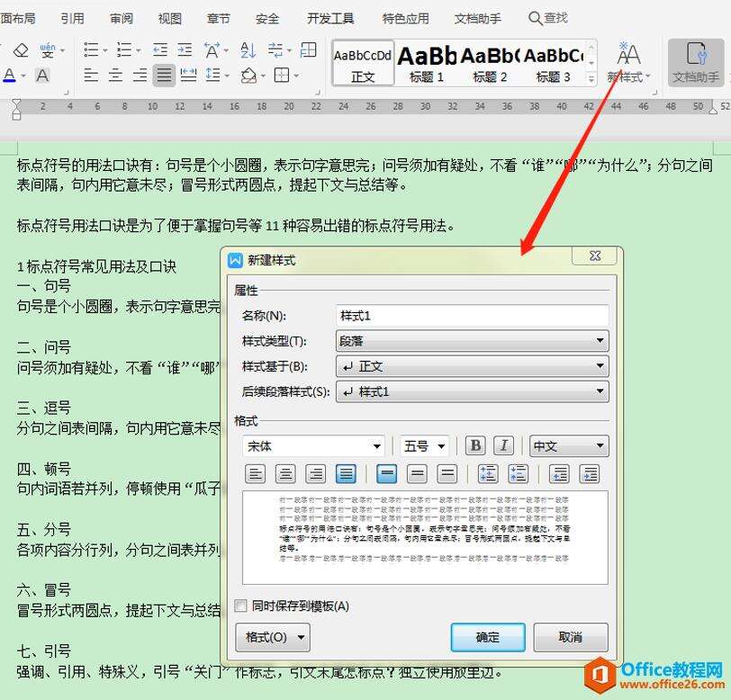Image resolution: width=731 pixels, height=700 pixels.
Task: Select align left in style dialog
Action: tap(255, 473)
